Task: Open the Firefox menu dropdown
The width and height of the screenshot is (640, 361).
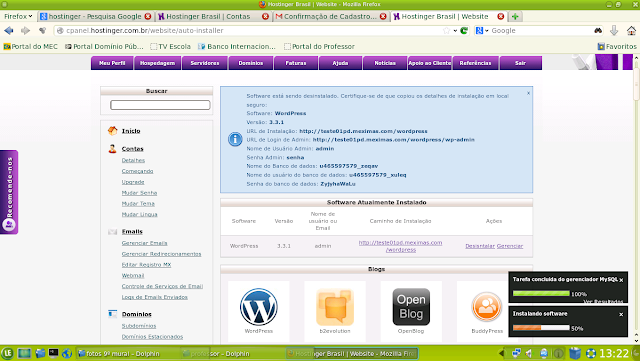Action: pos(18,17)
